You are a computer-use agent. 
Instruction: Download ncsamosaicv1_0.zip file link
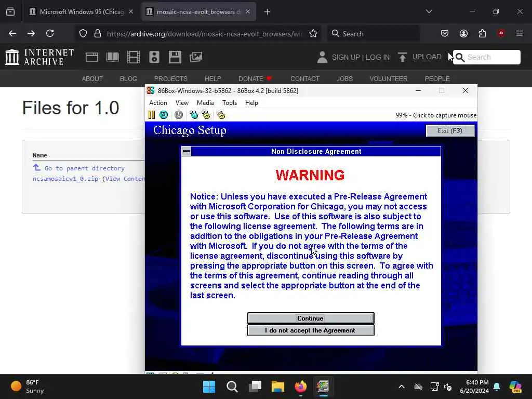pos(65,179)
